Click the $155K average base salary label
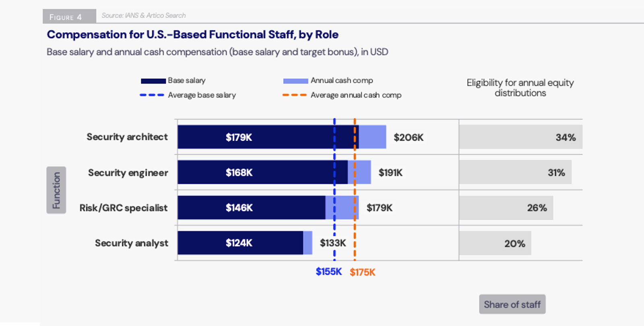 [x=328, y=272]
